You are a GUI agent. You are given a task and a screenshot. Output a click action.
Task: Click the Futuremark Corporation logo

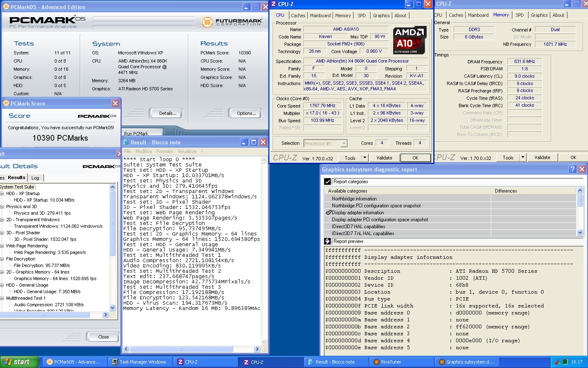(232, 22)
